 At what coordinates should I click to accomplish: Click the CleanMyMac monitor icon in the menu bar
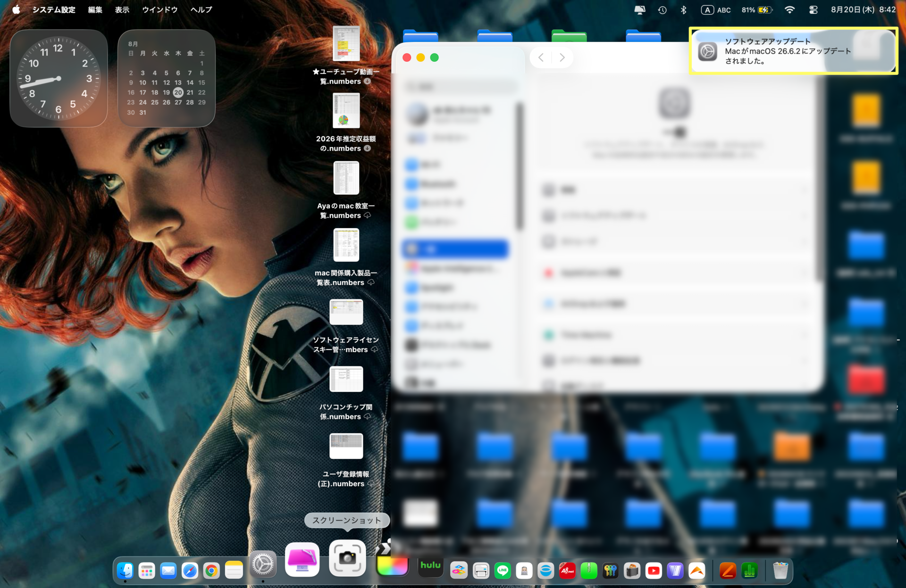(640, 9)
